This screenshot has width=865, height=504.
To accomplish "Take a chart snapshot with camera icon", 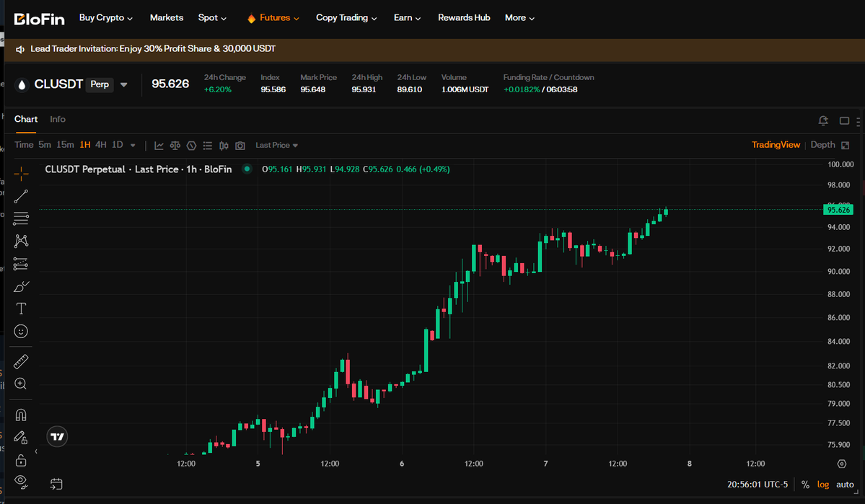I will (x=240, y=146).
